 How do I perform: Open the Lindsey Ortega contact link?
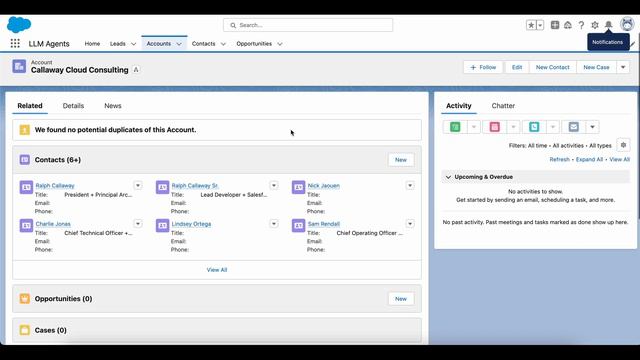click(x=191, y=224)
